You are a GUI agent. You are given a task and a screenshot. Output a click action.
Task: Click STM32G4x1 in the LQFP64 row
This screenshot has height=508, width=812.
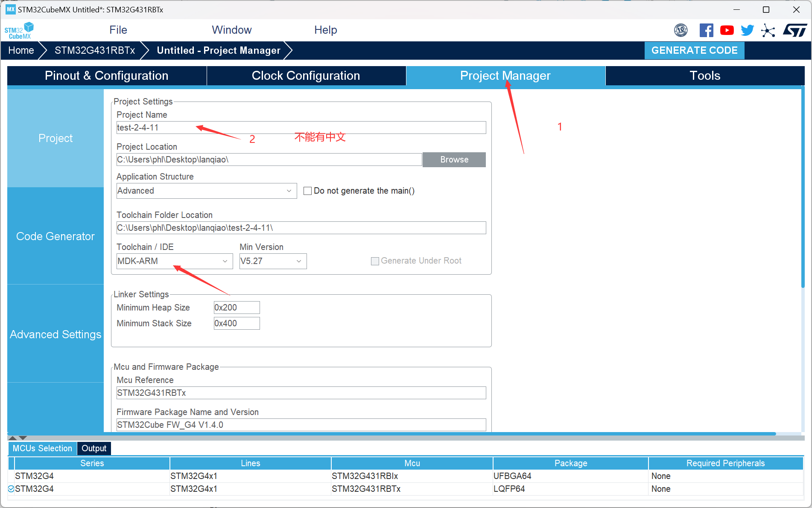point(251,489)
